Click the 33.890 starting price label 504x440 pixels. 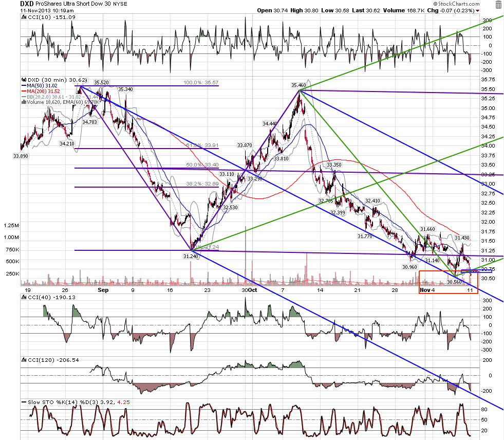[21, 156]
